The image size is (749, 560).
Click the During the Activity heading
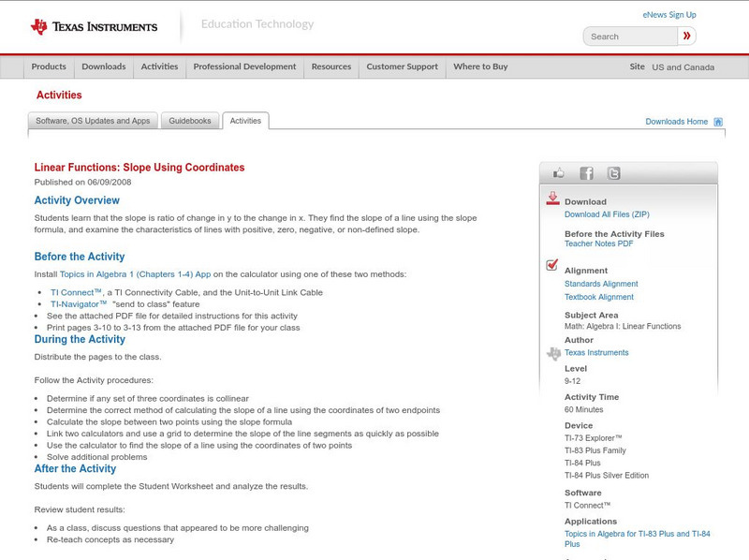(80, 339)
